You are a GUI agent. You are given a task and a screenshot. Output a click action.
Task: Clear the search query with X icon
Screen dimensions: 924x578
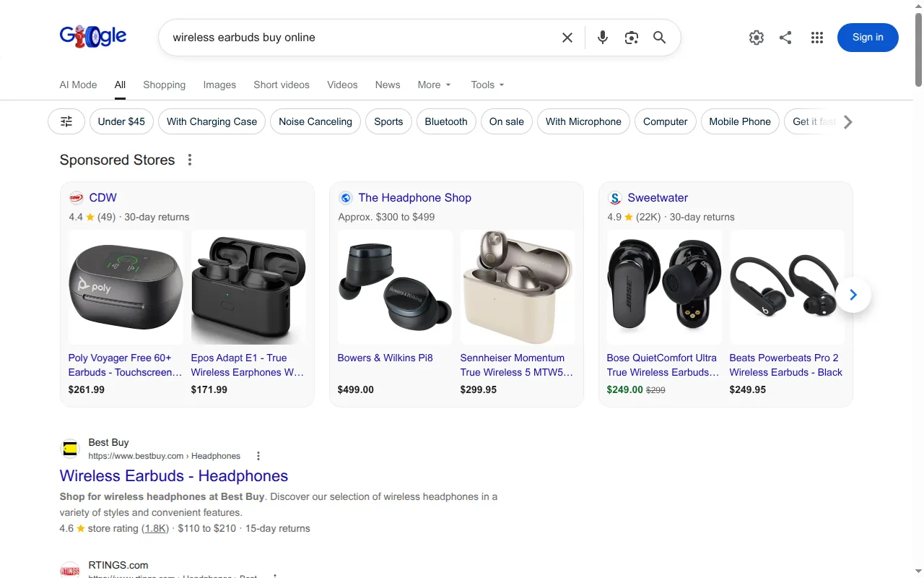(x=567, y=38)
